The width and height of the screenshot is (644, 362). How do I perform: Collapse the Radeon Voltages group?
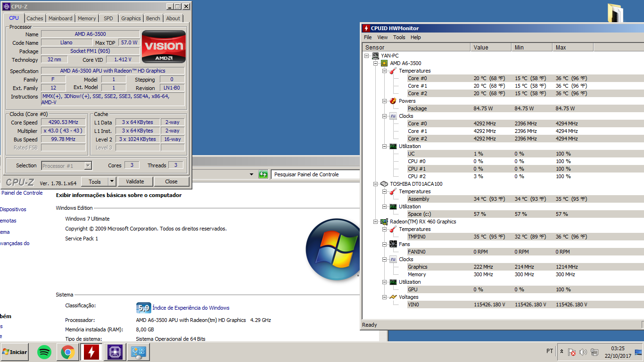tap(384, 297)
